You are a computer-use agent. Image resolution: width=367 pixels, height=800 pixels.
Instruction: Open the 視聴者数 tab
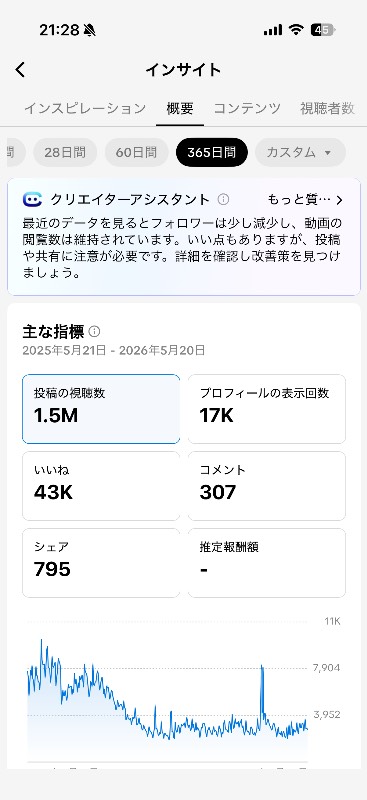[x=327, y=108]
